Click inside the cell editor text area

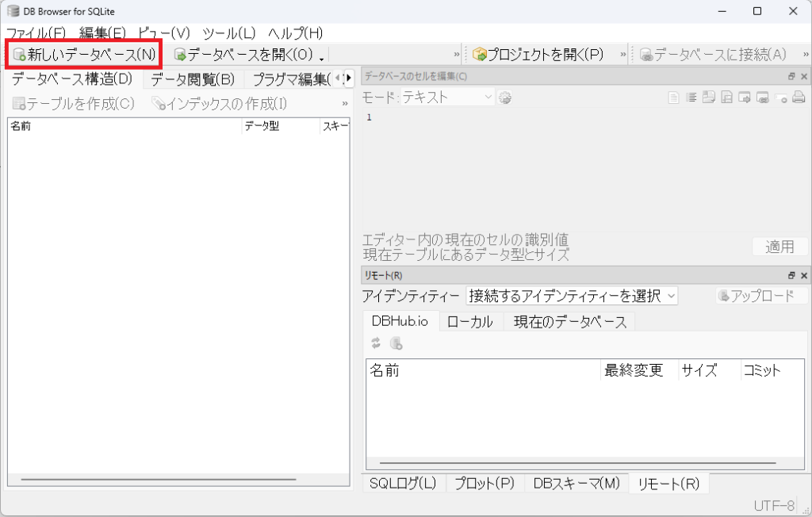585,169
